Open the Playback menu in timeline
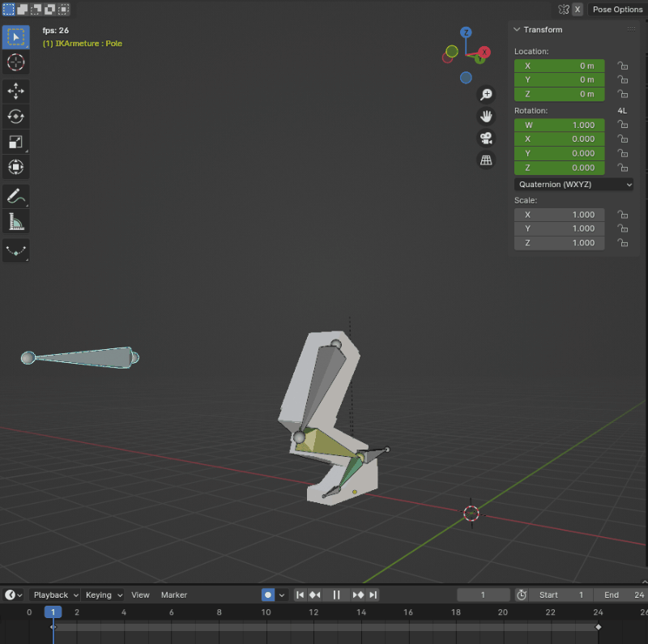 click(x=56, y=595)
